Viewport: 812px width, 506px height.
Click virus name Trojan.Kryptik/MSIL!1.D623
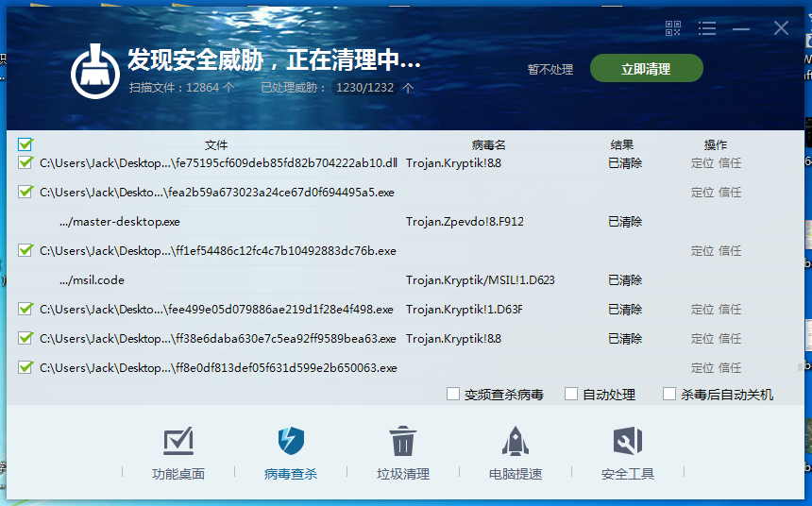pyautogui.click(x=480, y=280)
